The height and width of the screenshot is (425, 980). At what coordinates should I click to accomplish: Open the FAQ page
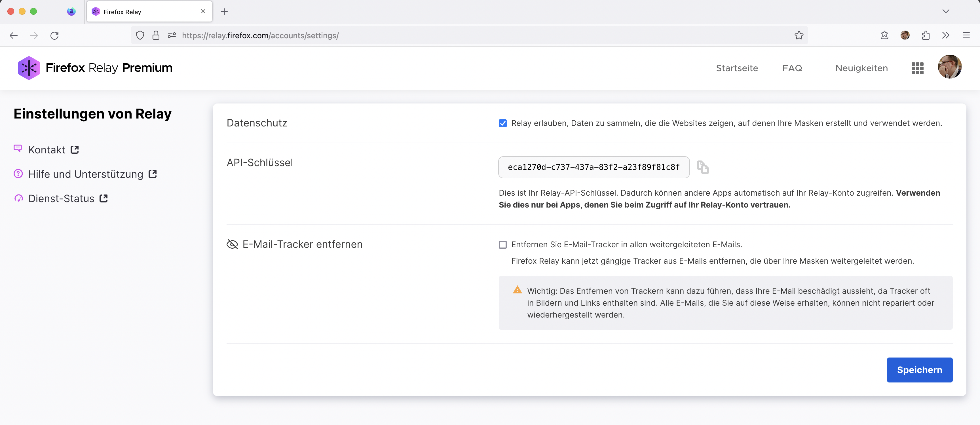tap(792, 68)
